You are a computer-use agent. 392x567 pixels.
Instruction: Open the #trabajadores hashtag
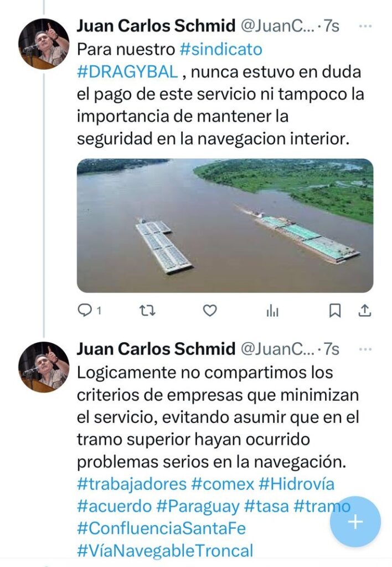pos(132,484)
